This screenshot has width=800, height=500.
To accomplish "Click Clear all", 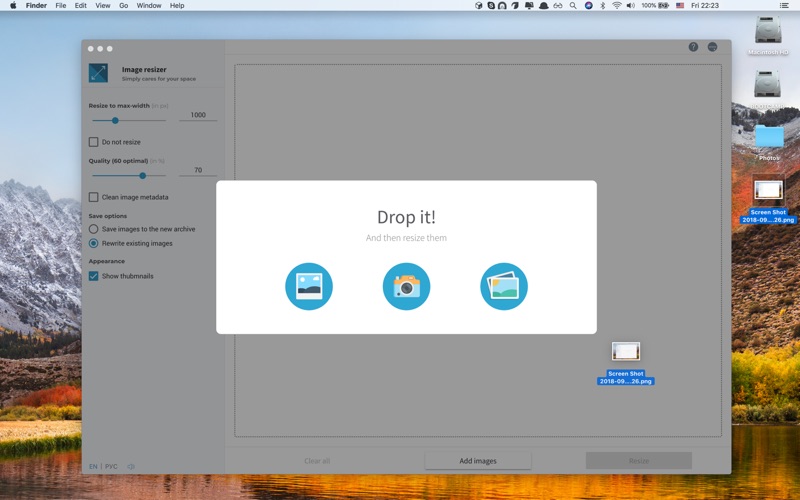I will click(317, 461).
